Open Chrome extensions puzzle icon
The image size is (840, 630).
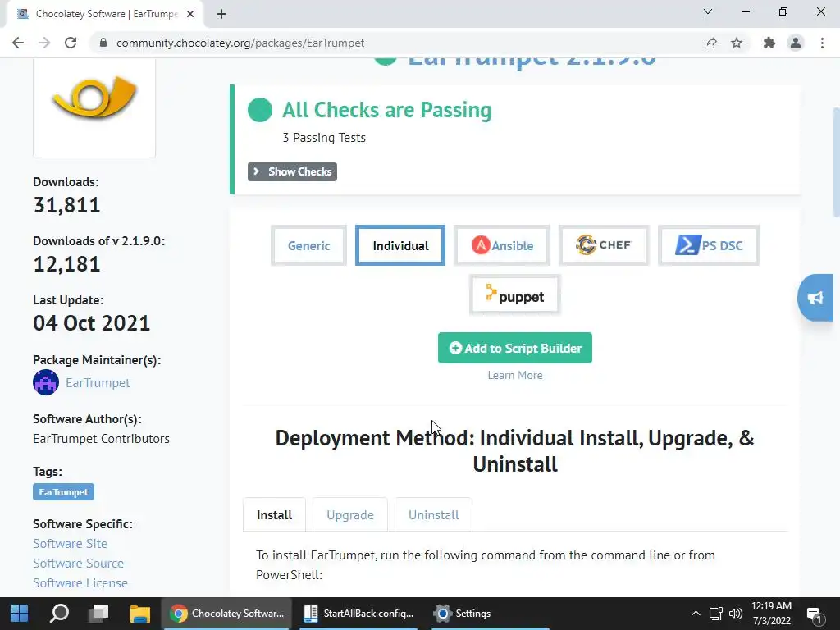coord(769,43)
